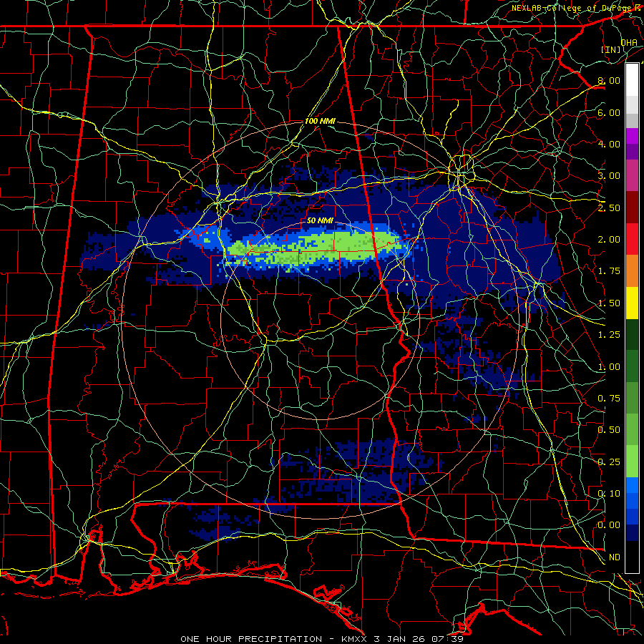Pick the dark red legend color swatch

pos(632,208)
